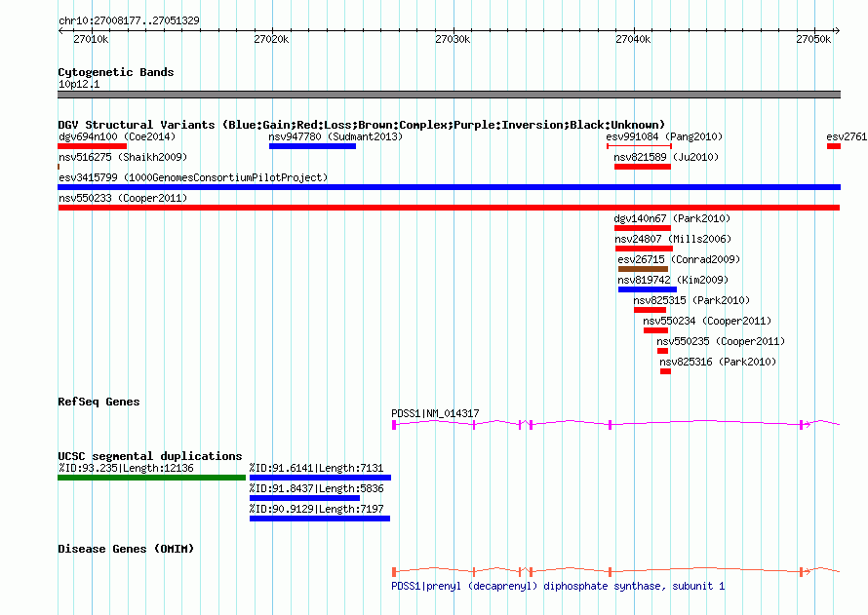Select the long red nsv550233 loss bar

click(449, 208)
